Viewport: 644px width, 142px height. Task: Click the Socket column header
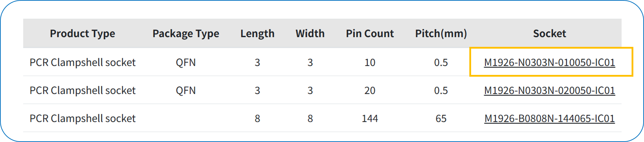point(550,33)
